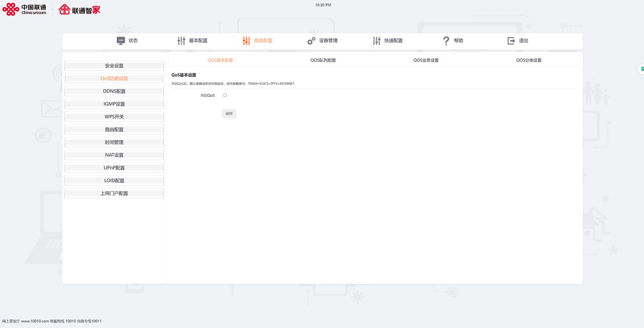Open DDNS配置 in the sidebar
Viewport: 644px width, 328px height.
pyautogui.click(x=114, y=91)
